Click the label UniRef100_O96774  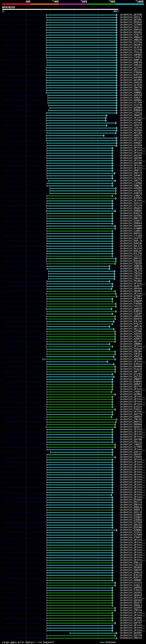coord(131,180)
